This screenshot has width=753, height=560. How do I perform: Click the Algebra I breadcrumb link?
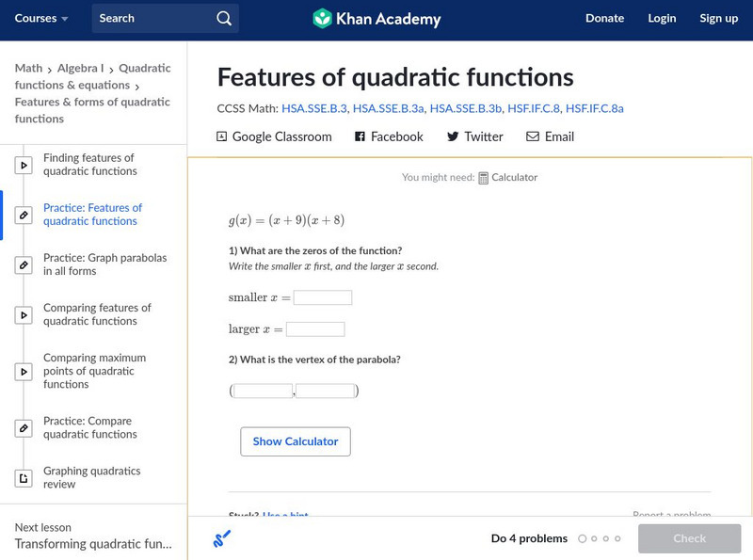click(x=82, y=68)
